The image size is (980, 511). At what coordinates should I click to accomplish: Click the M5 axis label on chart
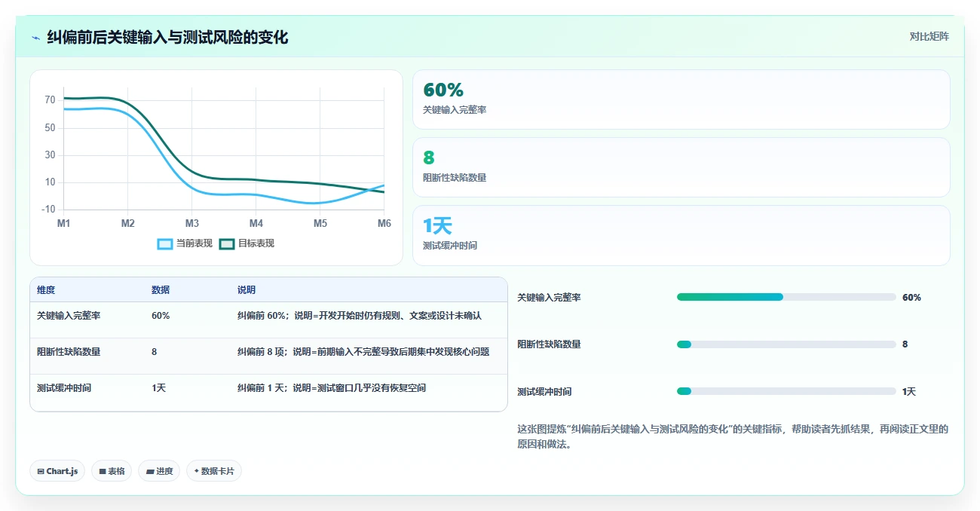tap(320, 224)
